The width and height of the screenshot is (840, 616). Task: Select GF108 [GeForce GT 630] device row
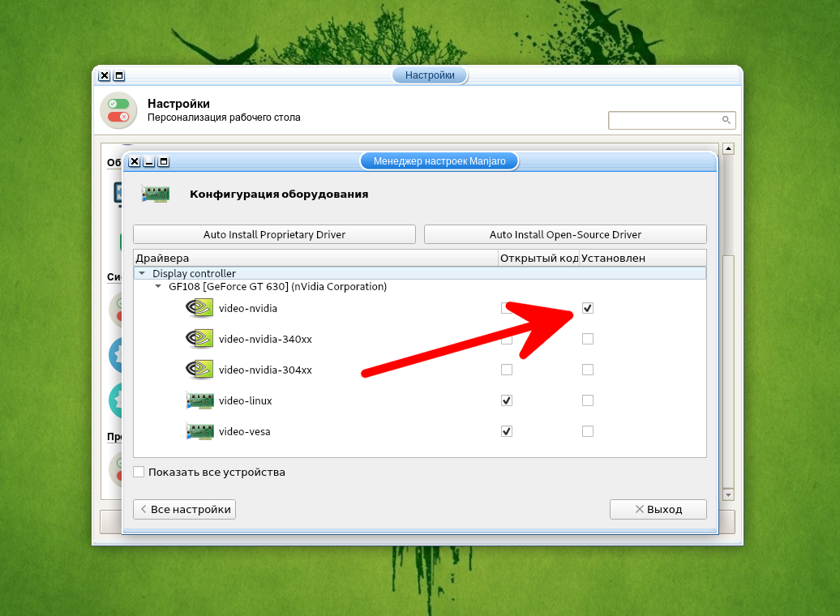277,287
